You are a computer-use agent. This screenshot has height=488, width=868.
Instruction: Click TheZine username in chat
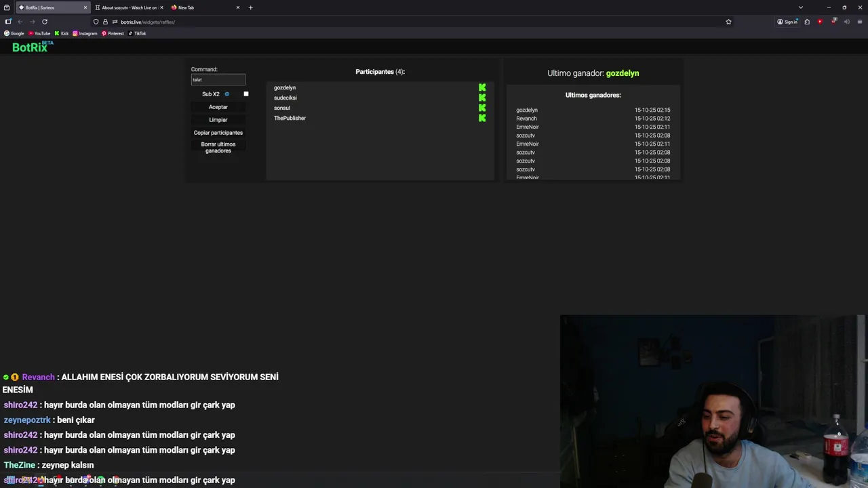(20, 465)
